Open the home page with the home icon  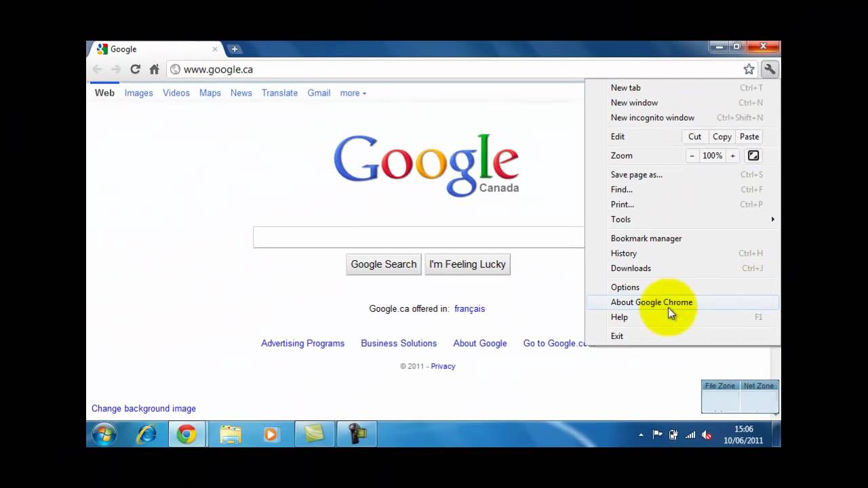coord(154,69)
